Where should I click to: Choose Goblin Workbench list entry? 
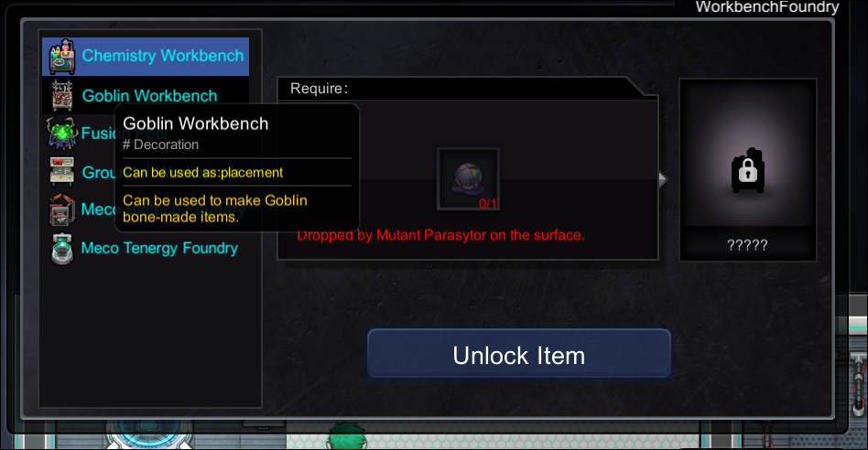pos(146,95)
